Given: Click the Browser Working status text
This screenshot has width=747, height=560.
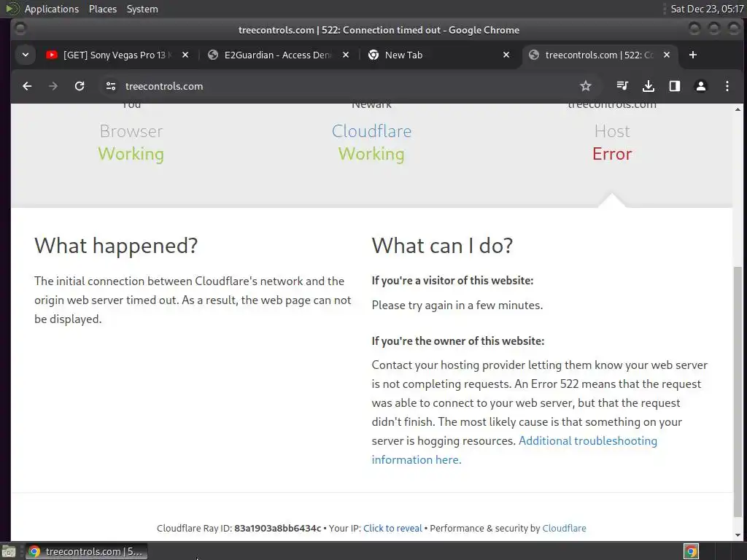Looking at the screenshot, I should (x=131, y=154).
